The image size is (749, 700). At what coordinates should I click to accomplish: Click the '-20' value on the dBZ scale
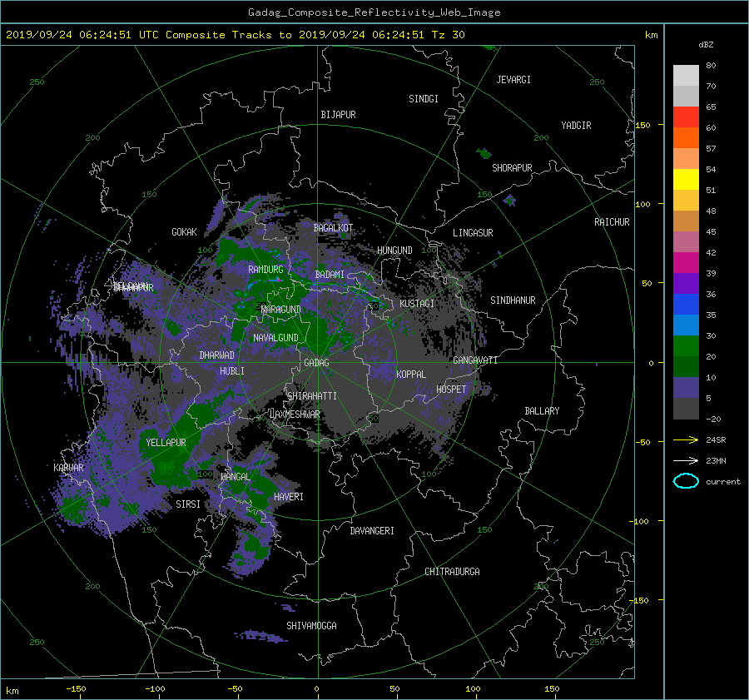pos(713,419)
